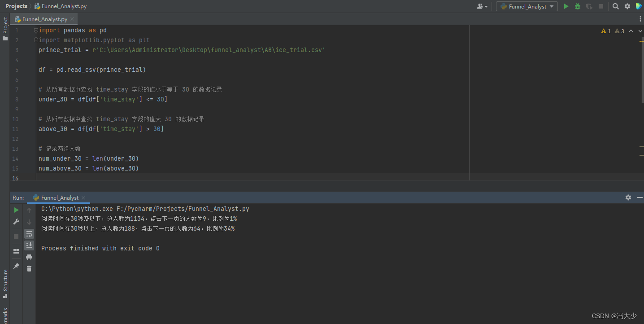Click the under_30 assignment on line 8

pos(103,100)
